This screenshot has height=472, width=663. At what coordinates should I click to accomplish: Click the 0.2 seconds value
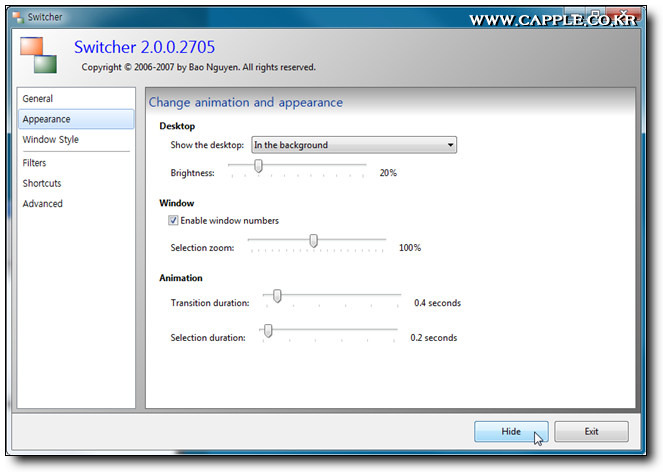434,338
